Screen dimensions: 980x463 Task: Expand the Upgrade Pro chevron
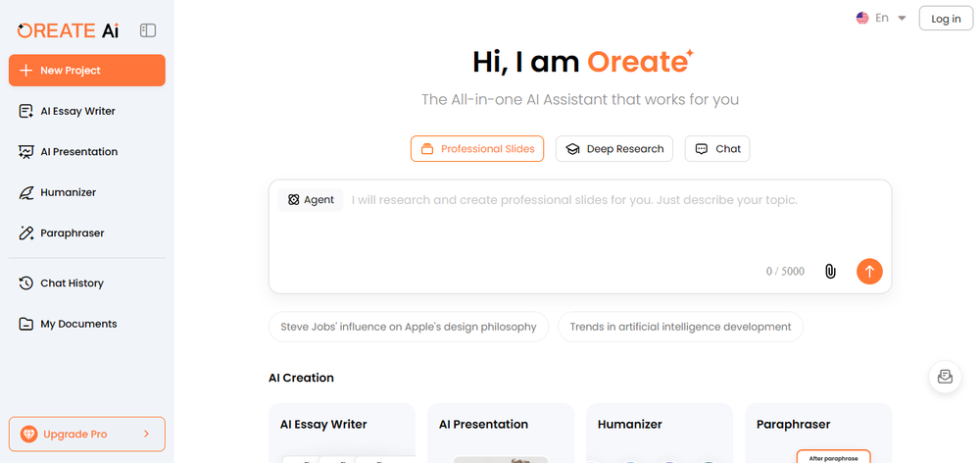(146, 434)
